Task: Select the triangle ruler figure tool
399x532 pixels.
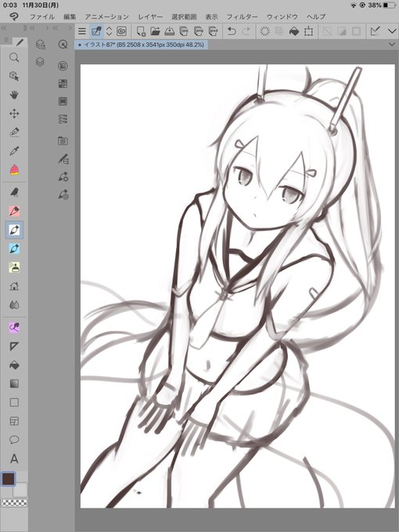Action: click(14, 346)
